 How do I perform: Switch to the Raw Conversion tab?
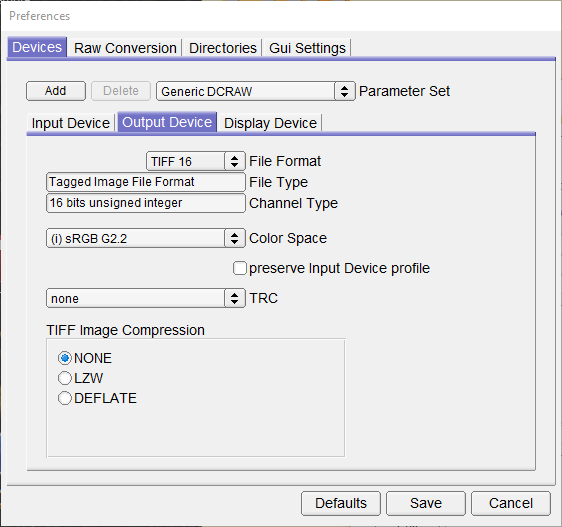[x=125, y=48]
